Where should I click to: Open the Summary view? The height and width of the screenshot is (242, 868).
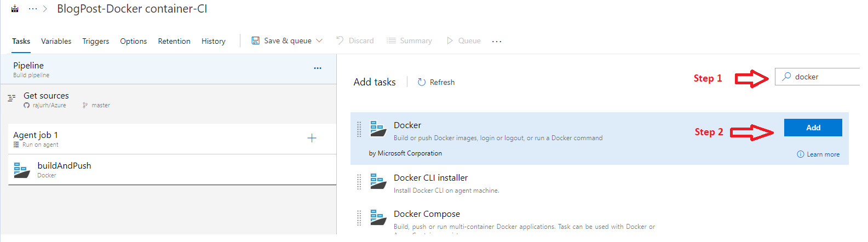pos(410,41)
